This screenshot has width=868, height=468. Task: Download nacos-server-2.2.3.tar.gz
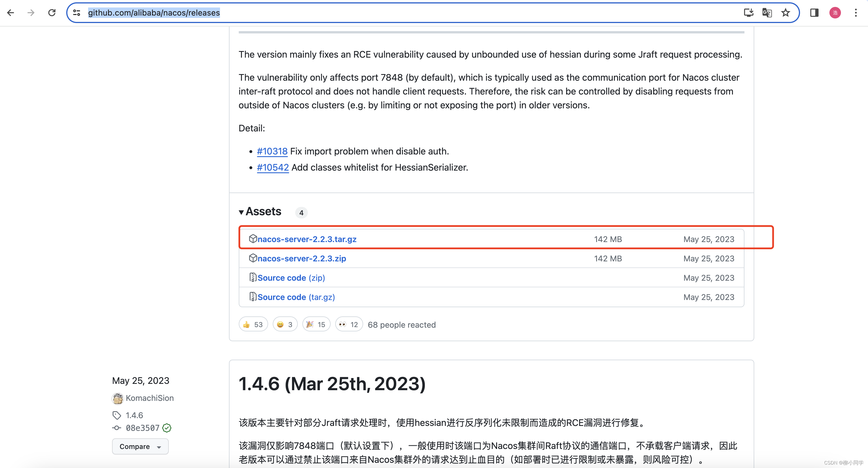point(307,239)
